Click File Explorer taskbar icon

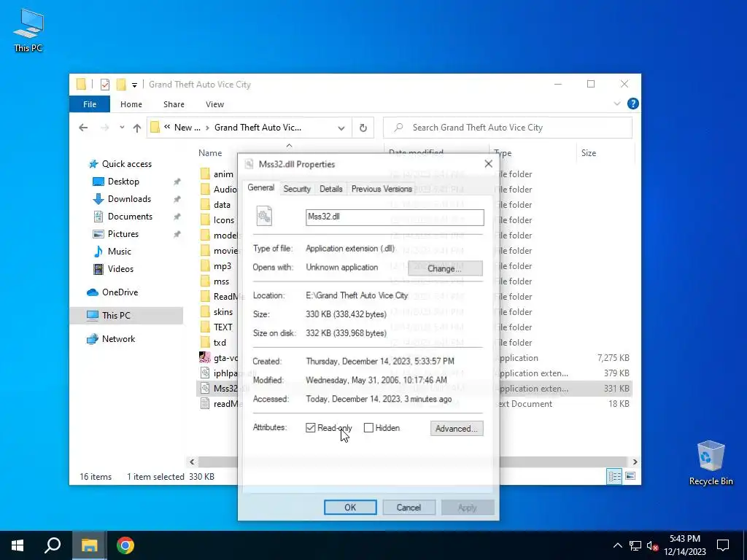(x=89, y=545)
